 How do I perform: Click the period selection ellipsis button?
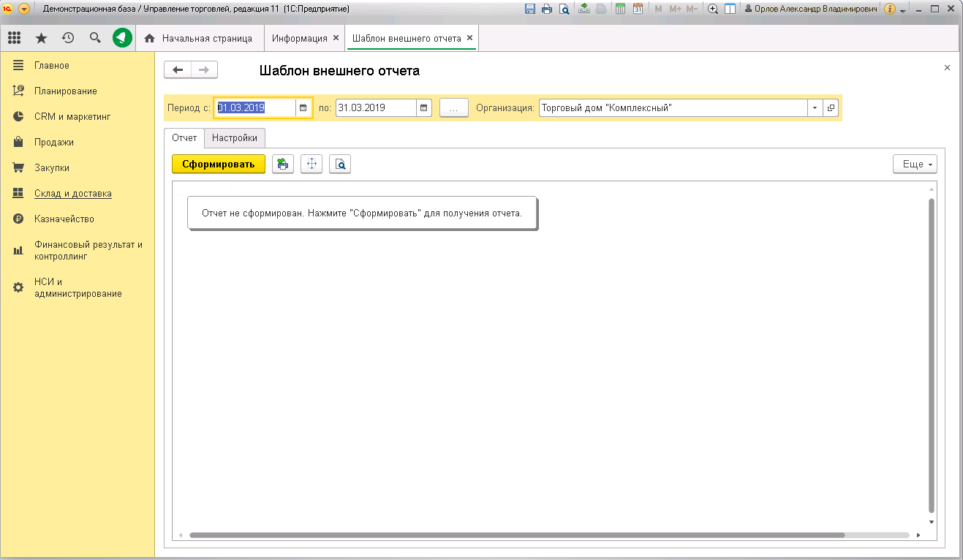click(x=454, y=108)
